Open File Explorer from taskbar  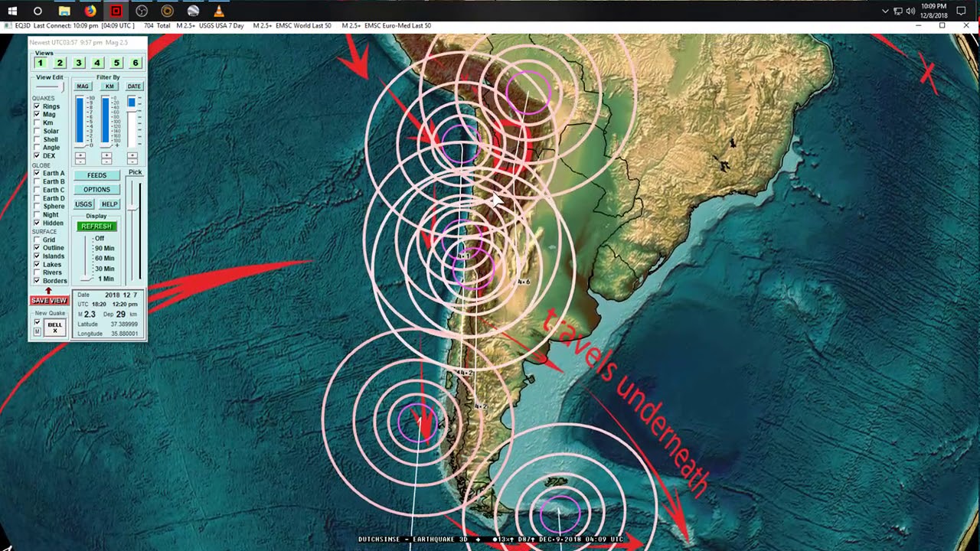coord(64,11)
